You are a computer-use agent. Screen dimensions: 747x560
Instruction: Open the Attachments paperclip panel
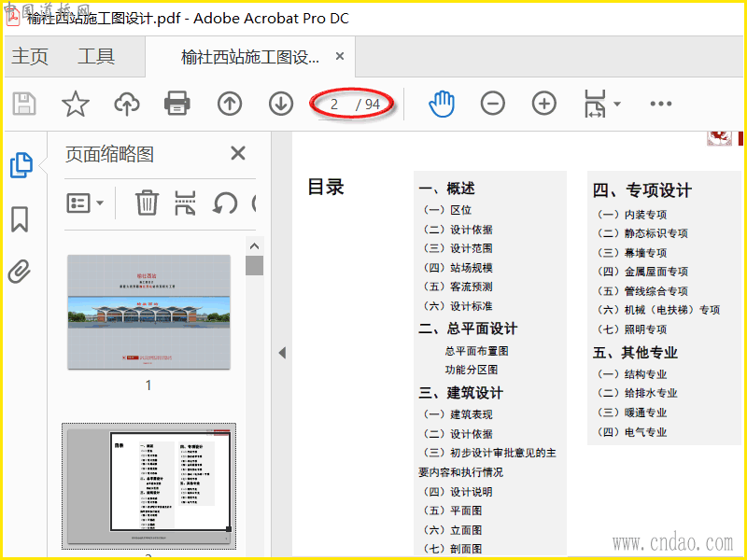pyautogui.click(x=20, y=272)
